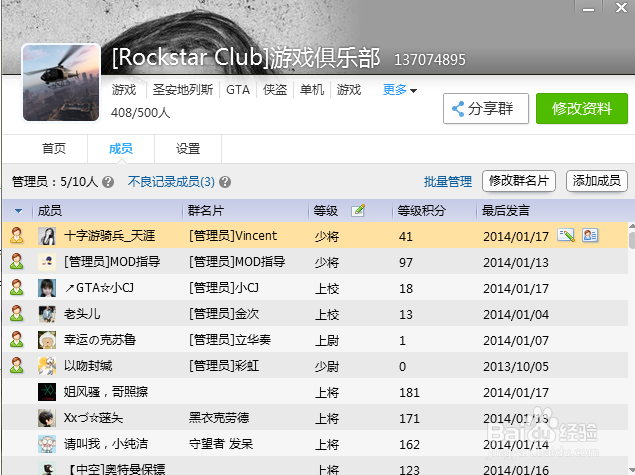Click the 侠盗 tag
635x475 pixels.
(275, 89)
